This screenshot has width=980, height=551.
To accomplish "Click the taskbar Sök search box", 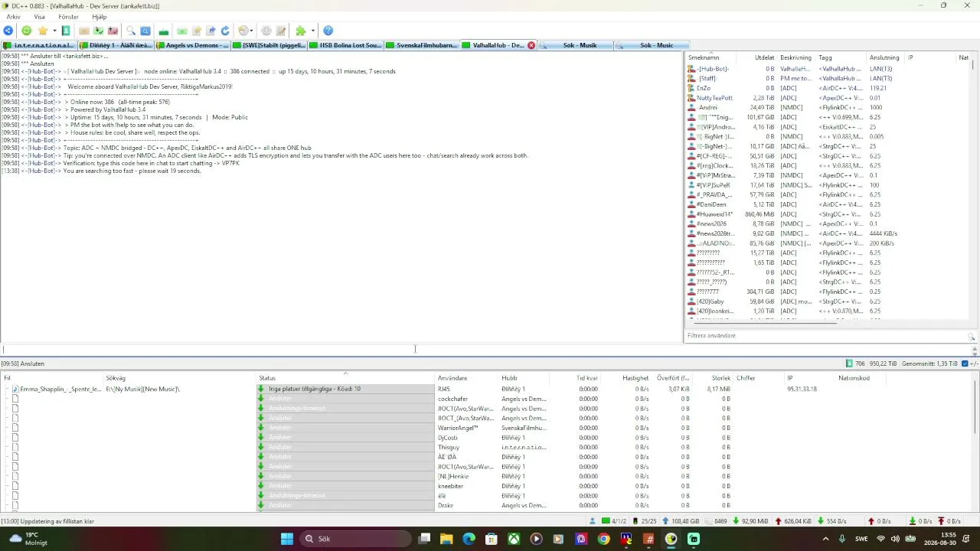I will (354, 539).
